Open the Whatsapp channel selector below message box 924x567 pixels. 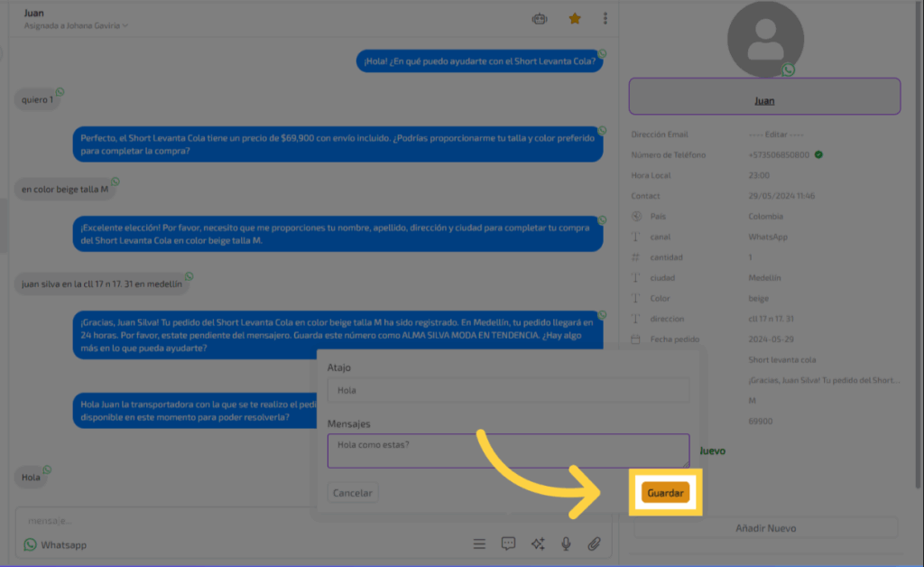[56, 545]
